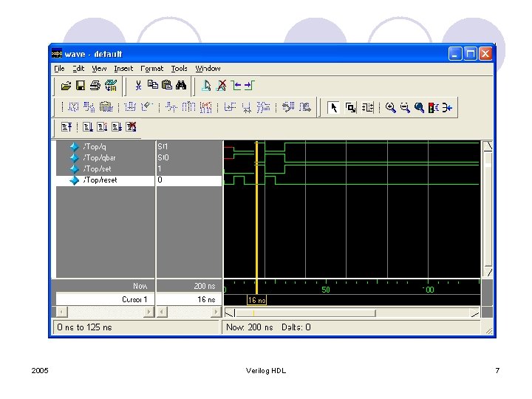The height and width of the screenshot is (399, 532).
Task: Click the Delete Cursor icon with red X
Action: click(222, 86)
